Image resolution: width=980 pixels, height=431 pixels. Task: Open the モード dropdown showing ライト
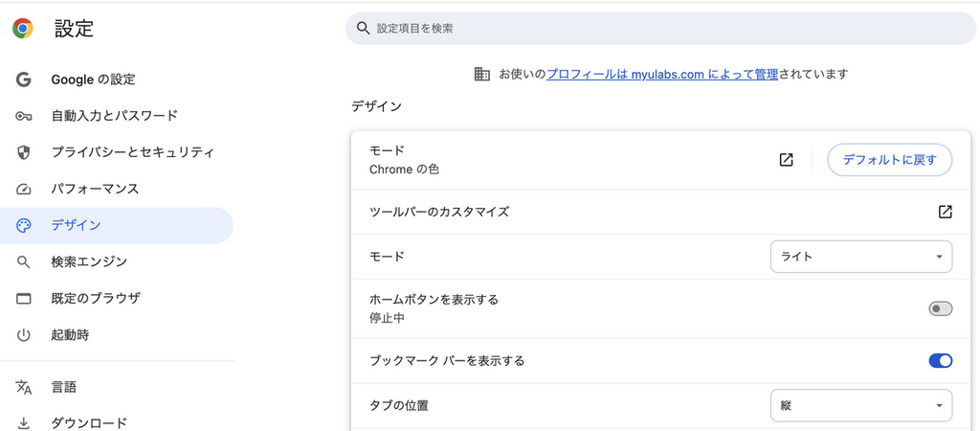(861, 257)
